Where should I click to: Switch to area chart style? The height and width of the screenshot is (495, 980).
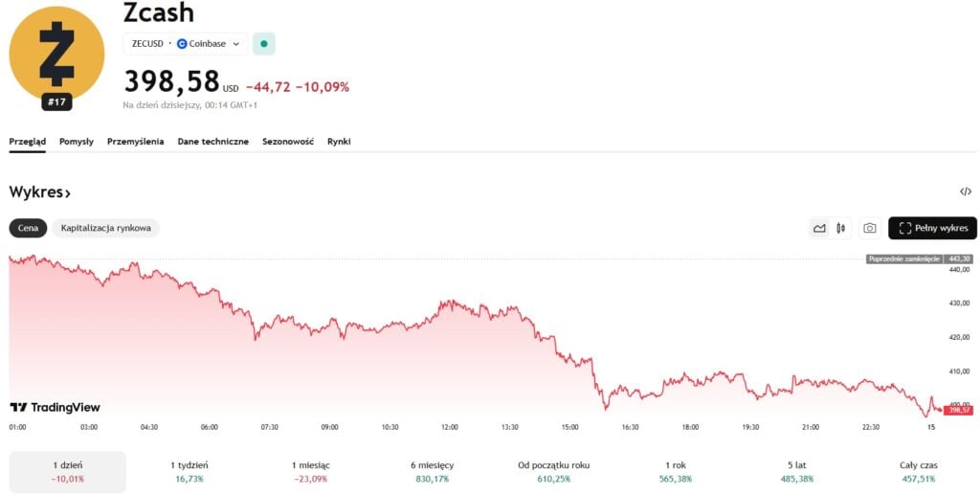[x=819, y=228]
